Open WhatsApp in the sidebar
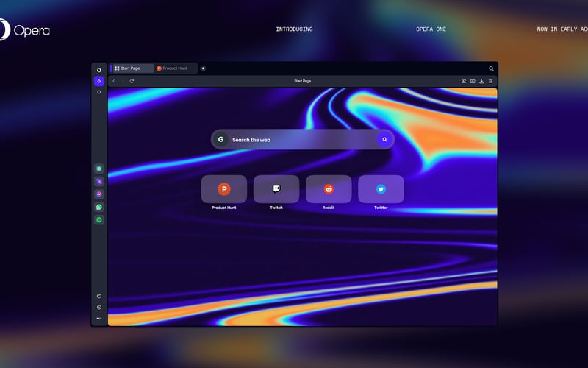The width and height of the screenshot is (588, 368). [99, 207]
